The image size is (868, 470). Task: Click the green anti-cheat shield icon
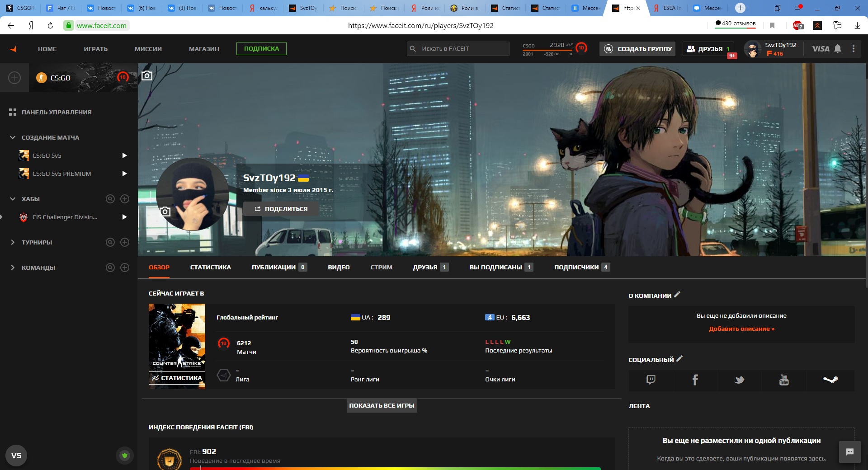(125, 456)
